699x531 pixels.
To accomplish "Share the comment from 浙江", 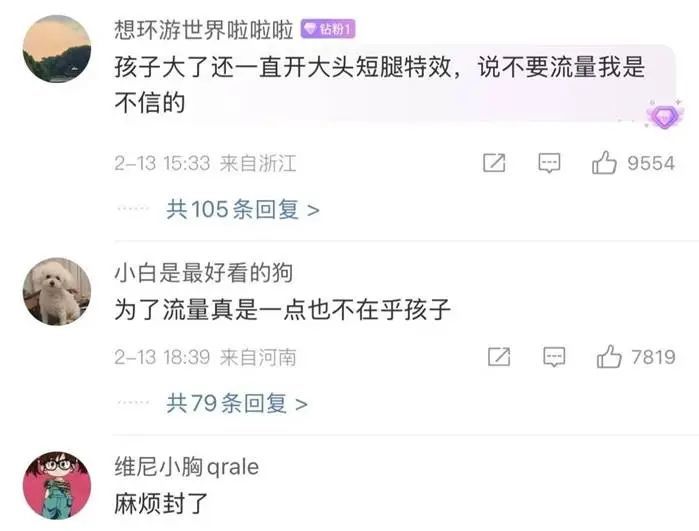I will point(494,163).
